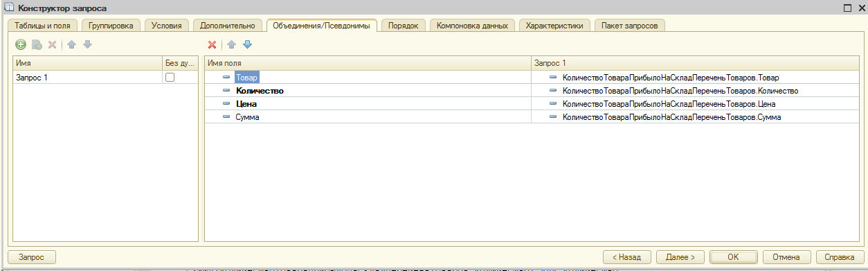Select the Объединения/Псевдонимы tab
This screenshot has width=868, height=271.
tap(322, 26)
